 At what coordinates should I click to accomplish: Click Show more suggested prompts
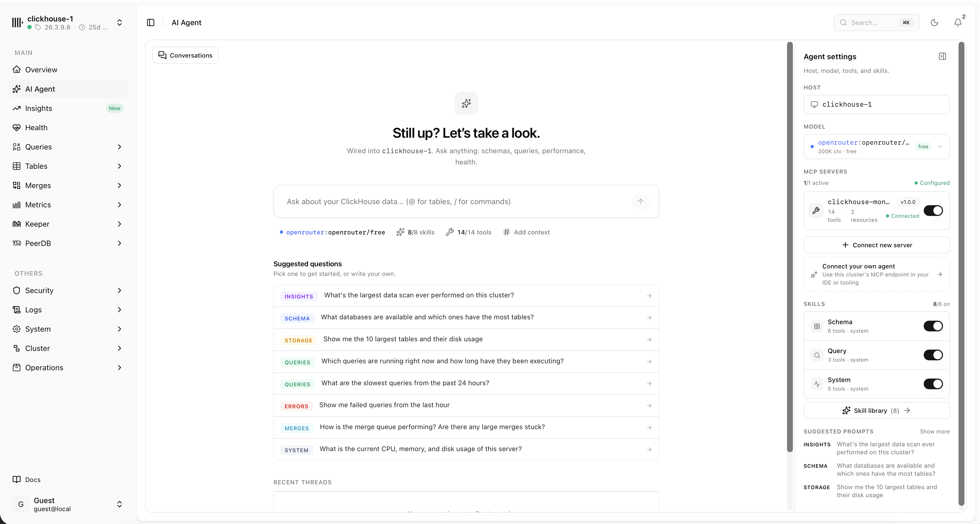click(934, 432)
